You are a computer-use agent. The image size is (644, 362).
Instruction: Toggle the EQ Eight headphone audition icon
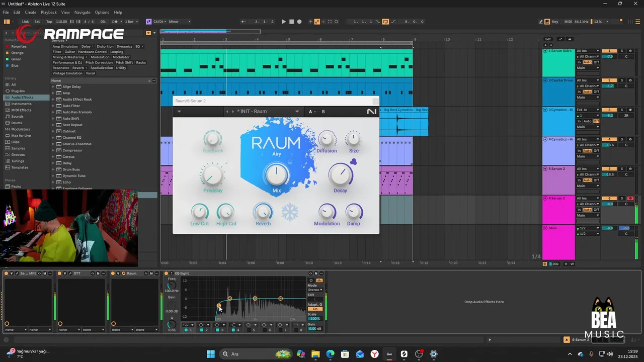click(311, 281)
